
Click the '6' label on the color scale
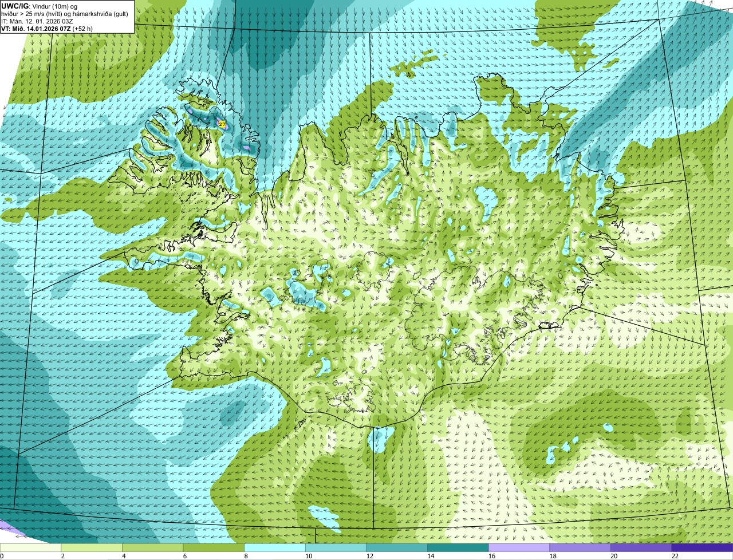(x=184, y=556)
